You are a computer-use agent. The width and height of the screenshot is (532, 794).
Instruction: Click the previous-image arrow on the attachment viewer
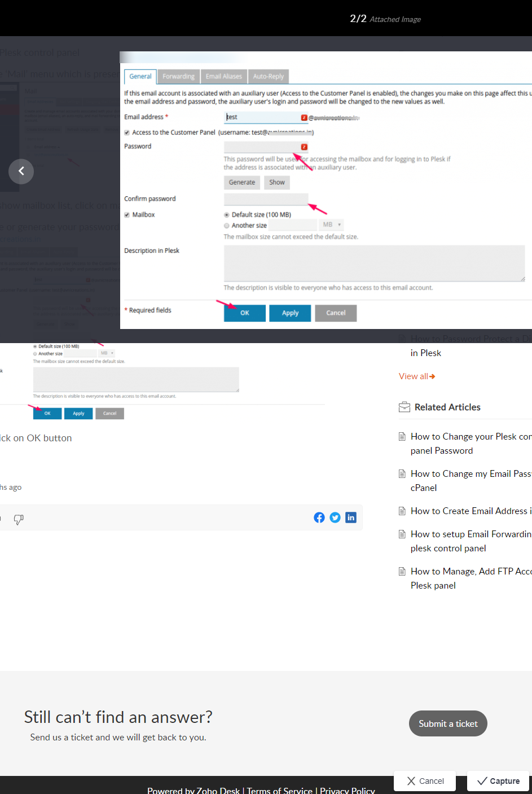21,171
